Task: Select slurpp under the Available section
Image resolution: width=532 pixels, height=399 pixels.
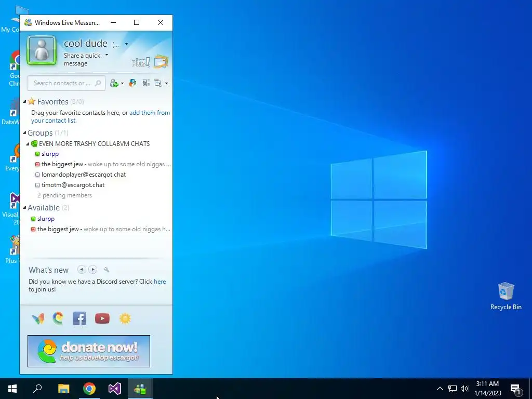Action: (x=46, y=219)
